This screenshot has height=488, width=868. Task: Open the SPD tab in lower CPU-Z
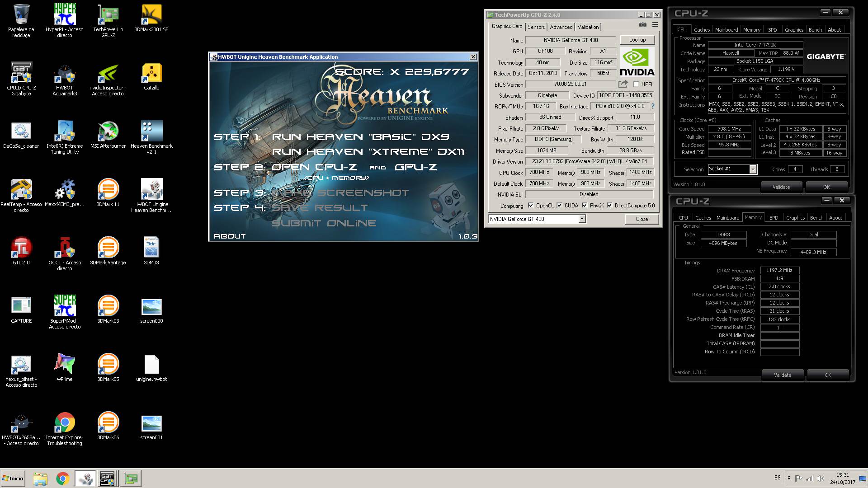tap(774, 218)
